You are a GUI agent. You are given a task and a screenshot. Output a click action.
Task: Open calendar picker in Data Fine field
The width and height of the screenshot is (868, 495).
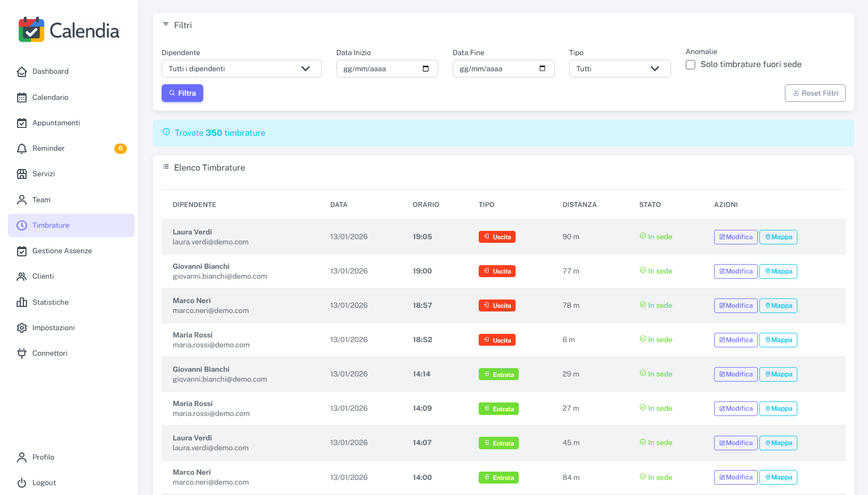[x=542, y=69]
